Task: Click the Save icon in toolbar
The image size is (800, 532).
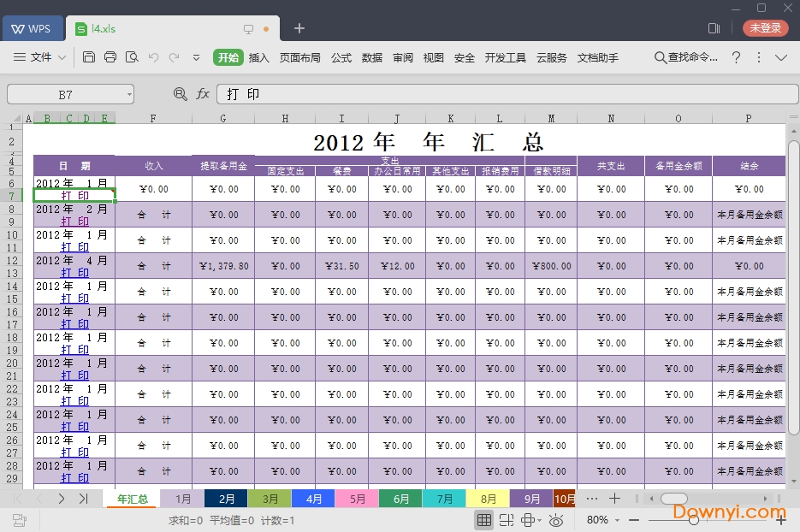Action: 89,57
